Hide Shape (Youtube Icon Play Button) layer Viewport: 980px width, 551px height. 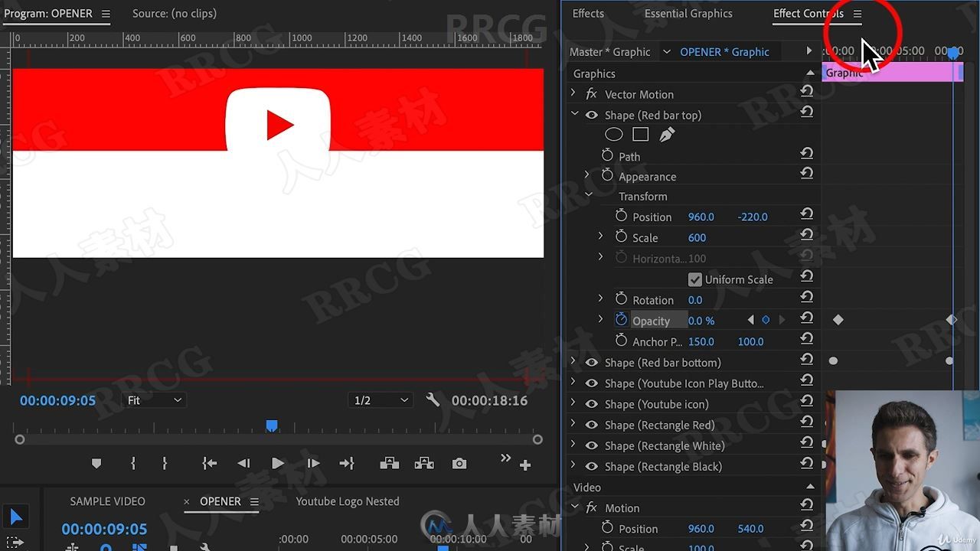coord(592,383)
